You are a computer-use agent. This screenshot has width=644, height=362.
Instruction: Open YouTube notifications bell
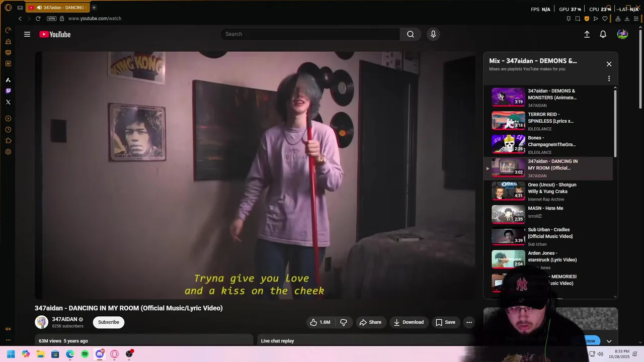coord(603,34)
